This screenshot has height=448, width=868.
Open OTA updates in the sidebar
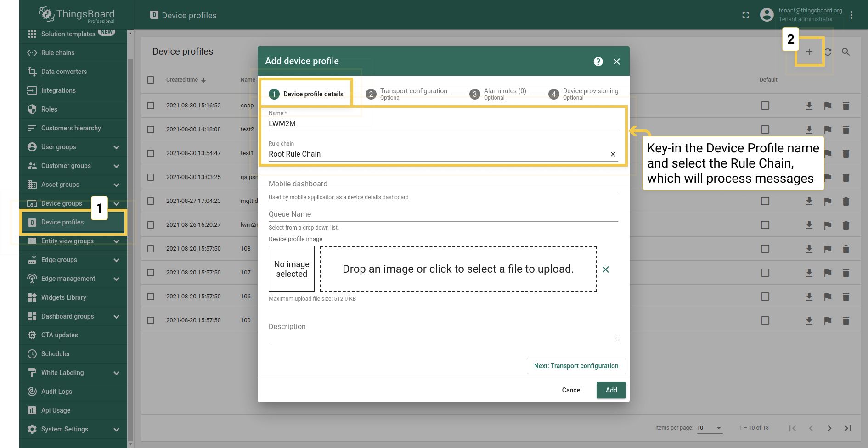click(73, 335)
